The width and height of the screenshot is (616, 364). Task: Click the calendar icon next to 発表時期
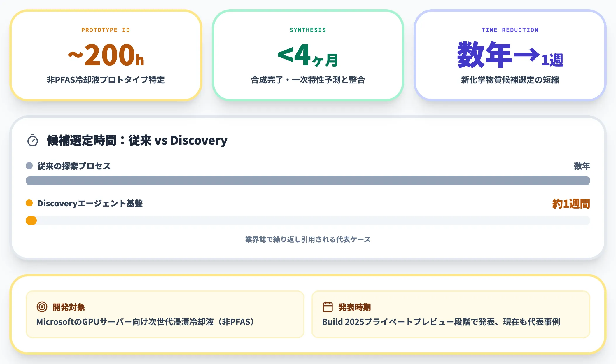pos(328,307)
